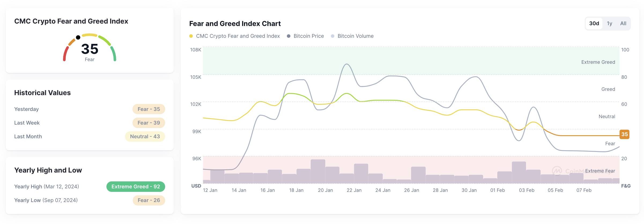Click the 03 Feb label on the time axis
Viewport: 644px width, 224px height.
527,190
